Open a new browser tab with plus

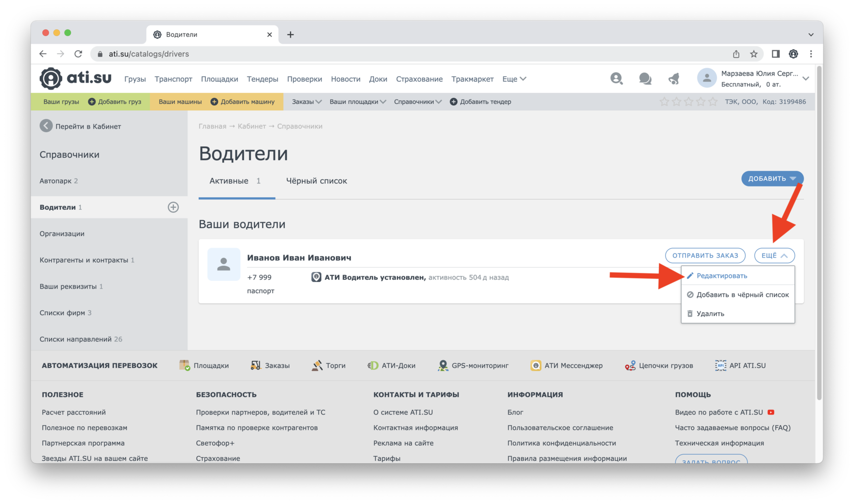tap(290, 35)
